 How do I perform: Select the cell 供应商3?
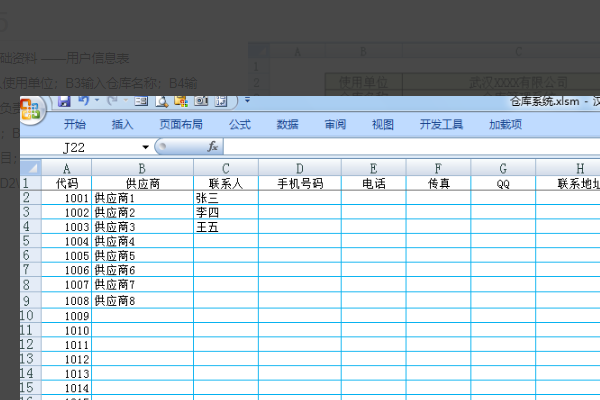tap(142, 227)
